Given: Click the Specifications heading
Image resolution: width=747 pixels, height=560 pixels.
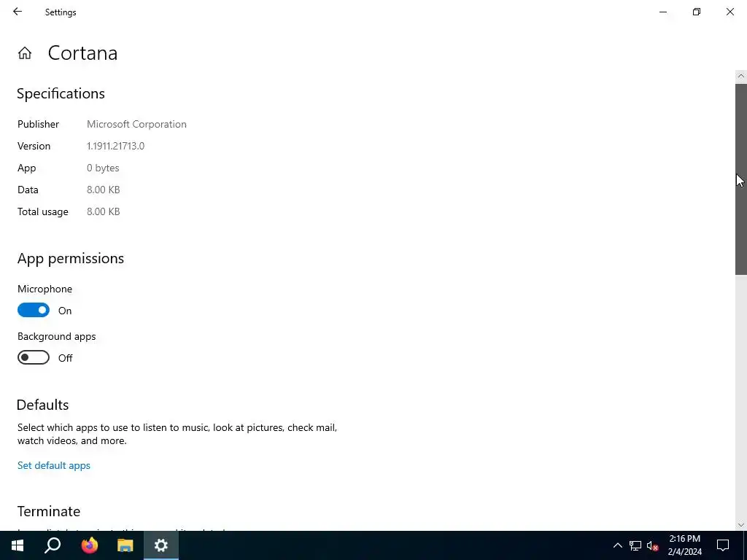Looking at the screenshot, I should pos(61,94).
